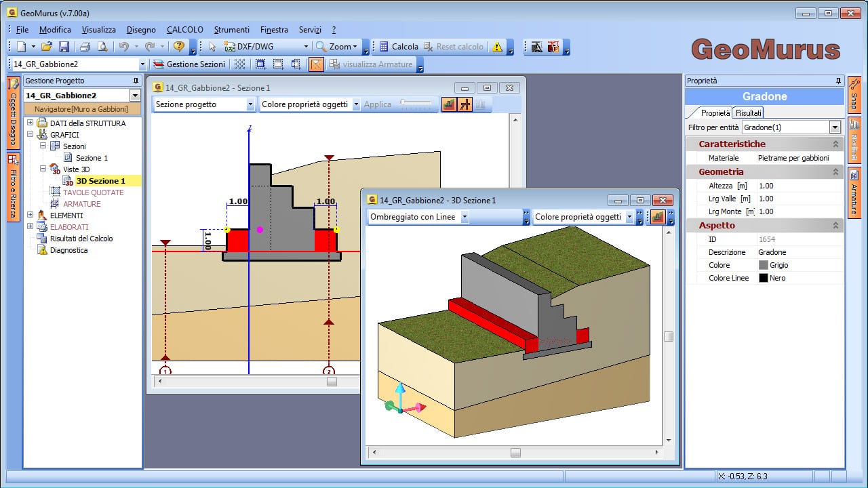Select Sezione 1 in project tree

pyautogui.click(x=92, y=158)
